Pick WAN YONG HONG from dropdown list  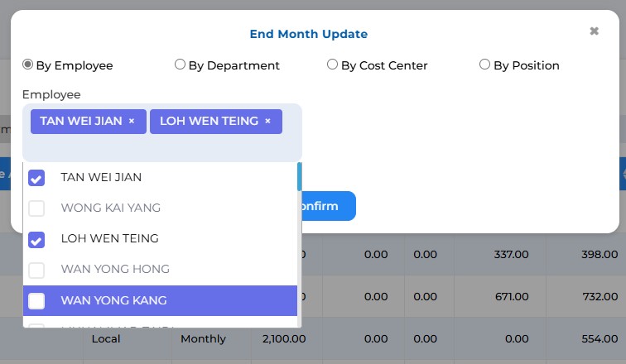(x=115, y=269)
